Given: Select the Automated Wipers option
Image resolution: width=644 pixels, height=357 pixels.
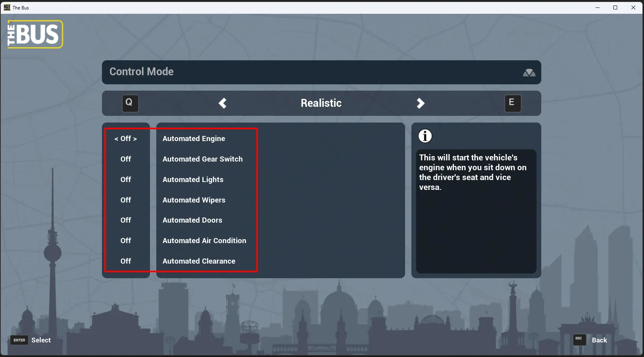Looking at the screenshot, I should tap(194, 200).
